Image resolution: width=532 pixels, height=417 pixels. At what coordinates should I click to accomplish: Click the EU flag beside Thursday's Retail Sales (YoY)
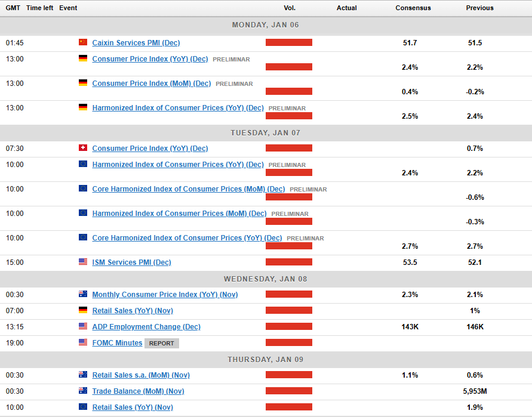[x=83, y=407]
